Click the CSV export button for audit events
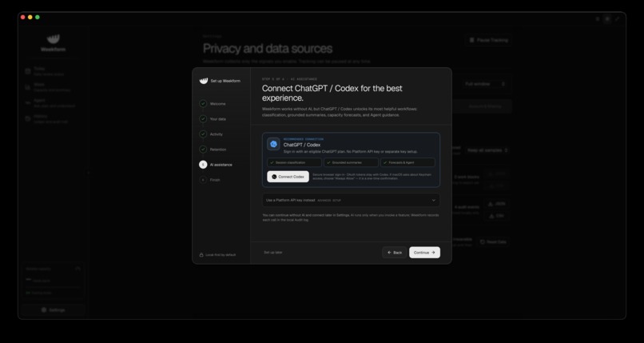This screenshot has height=343, width=644. point(496,216)
